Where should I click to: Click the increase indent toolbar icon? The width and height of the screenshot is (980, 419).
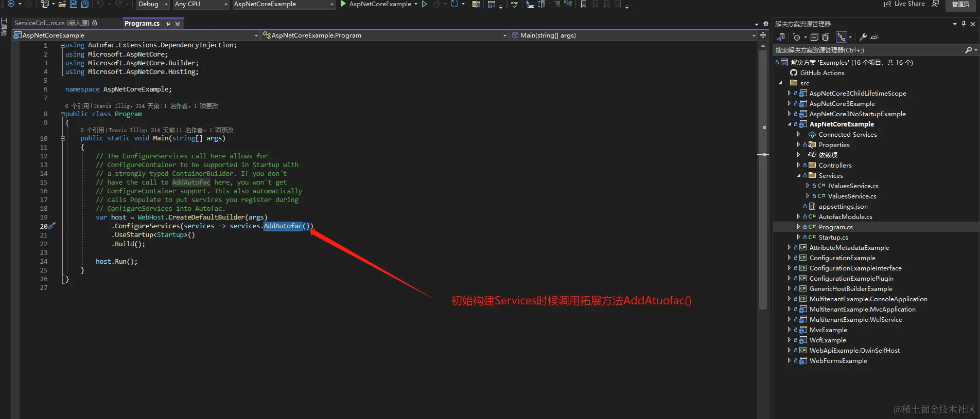(557, 4)
